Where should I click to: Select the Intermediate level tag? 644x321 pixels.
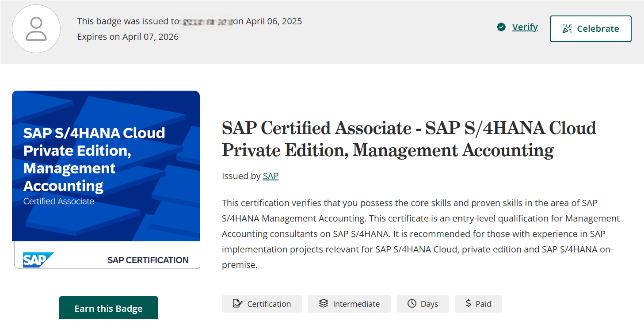(349, 304)
